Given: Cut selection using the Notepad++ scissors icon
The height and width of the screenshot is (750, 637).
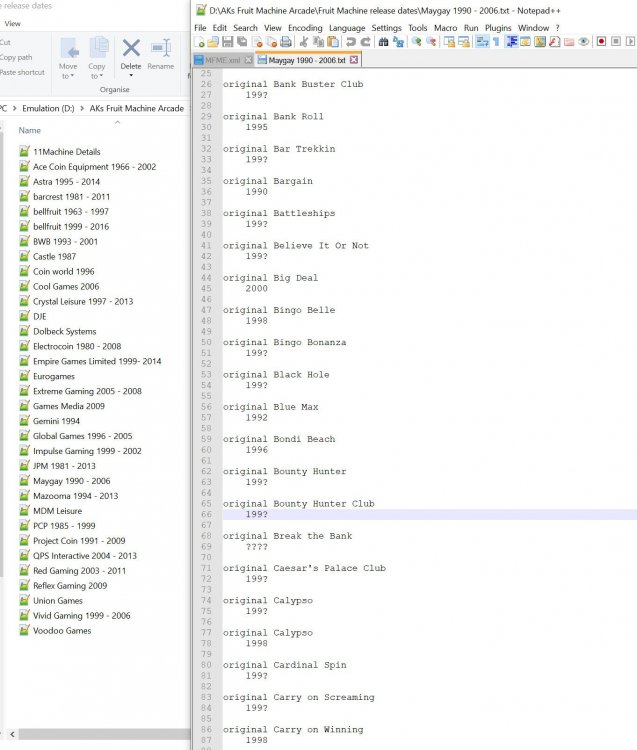Looking at the screenshot, I should (x=304, y=42).
